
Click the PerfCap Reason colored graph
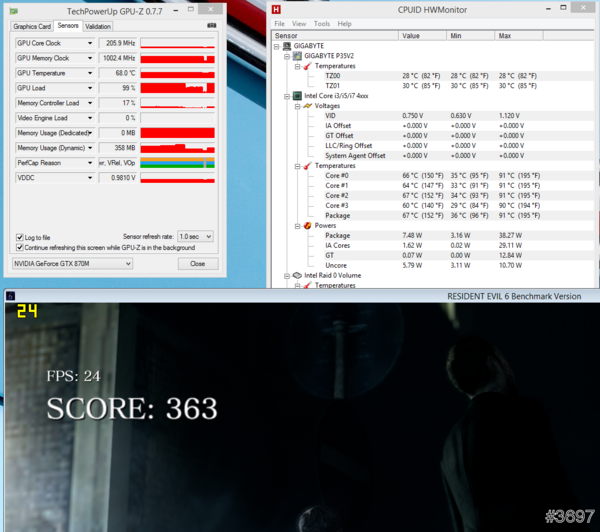tap(178, 163)
